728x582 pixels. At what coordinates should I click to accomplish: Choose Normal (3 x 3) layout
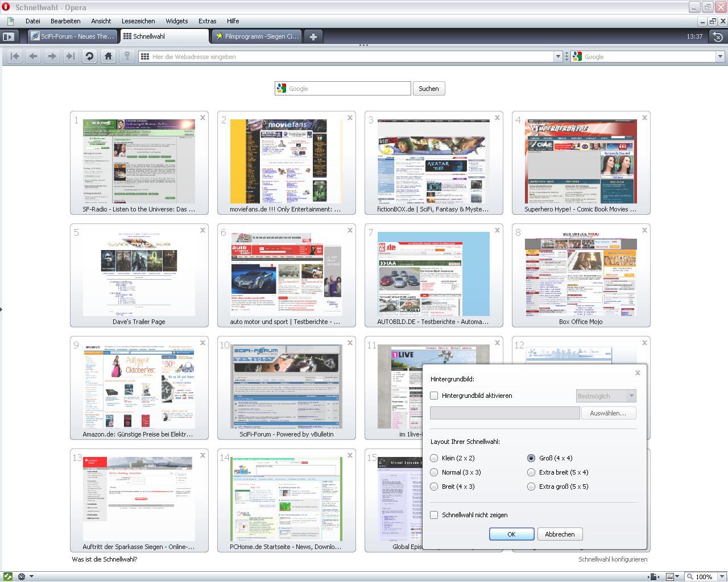[x=435, y=472]
